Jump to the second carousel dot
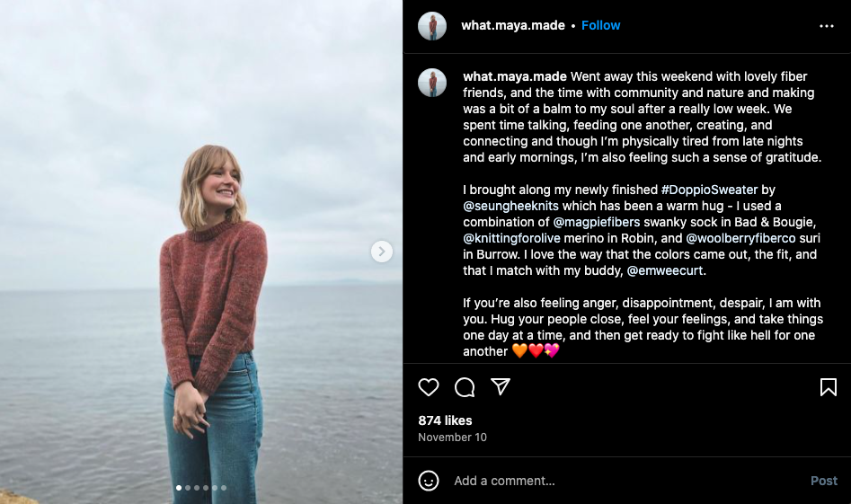 click(x=187, y=488)
